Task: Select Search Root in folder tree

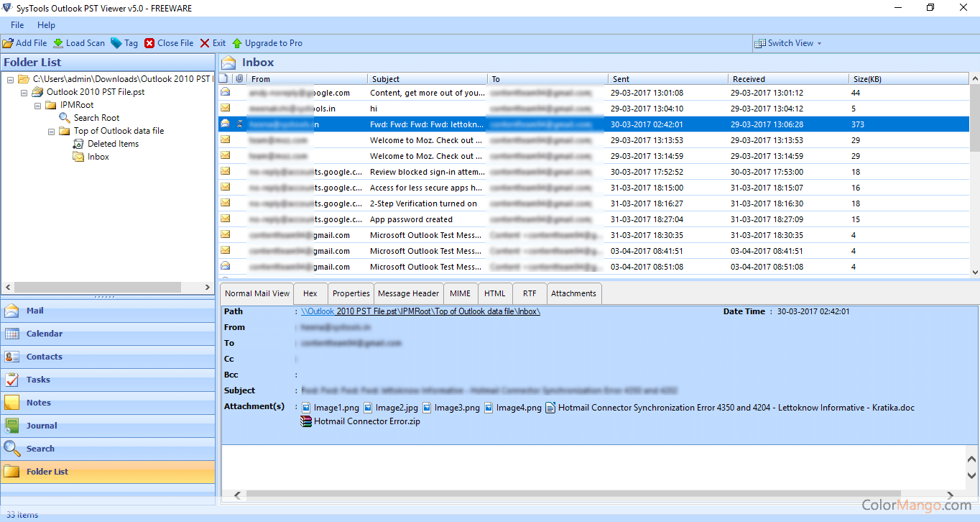Action: pos(96,118)
